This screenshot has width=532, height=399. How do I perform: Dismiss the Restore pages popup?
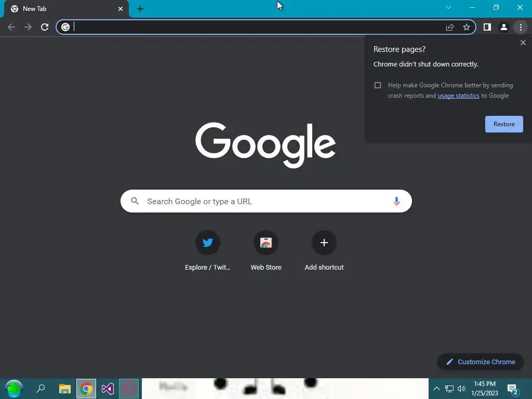[x=523, y=43]
